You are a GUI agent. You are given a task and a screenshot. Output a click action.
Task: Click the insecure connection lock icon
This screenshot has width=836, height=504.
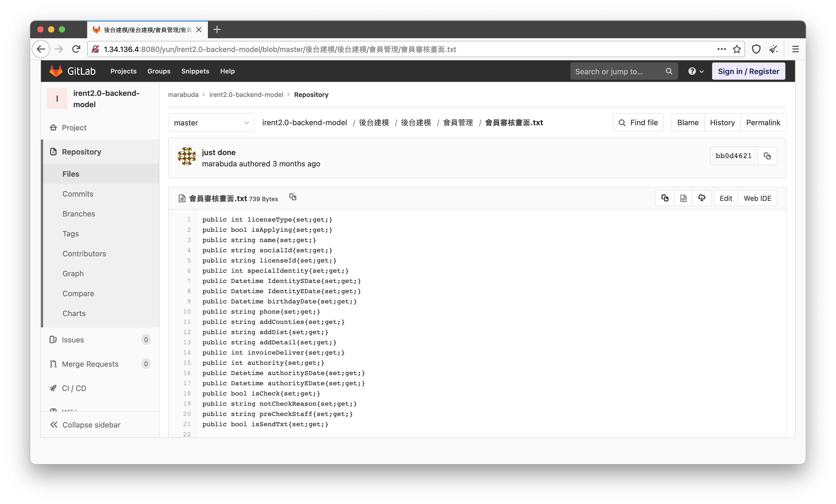click(x=96, y=49)
